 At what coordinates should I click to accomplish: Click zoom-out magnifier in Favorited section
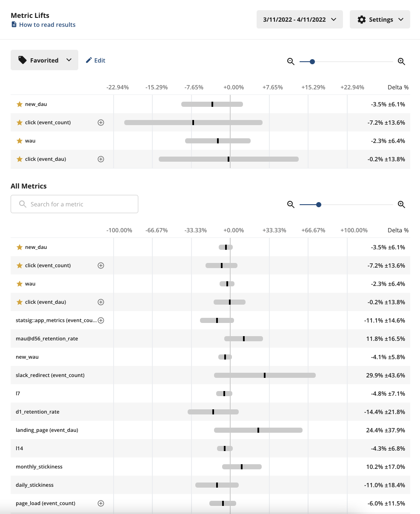pos(291,62)
